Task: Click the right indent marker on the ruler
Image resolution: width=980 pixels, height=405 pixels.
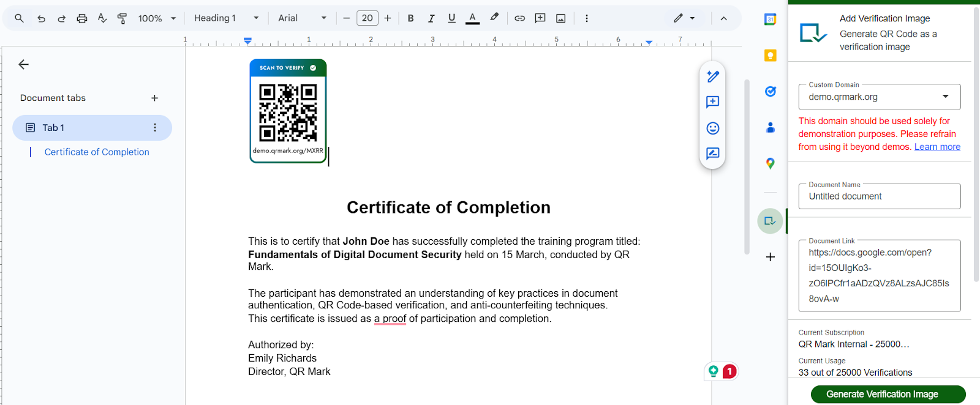Action: (649, 42)
